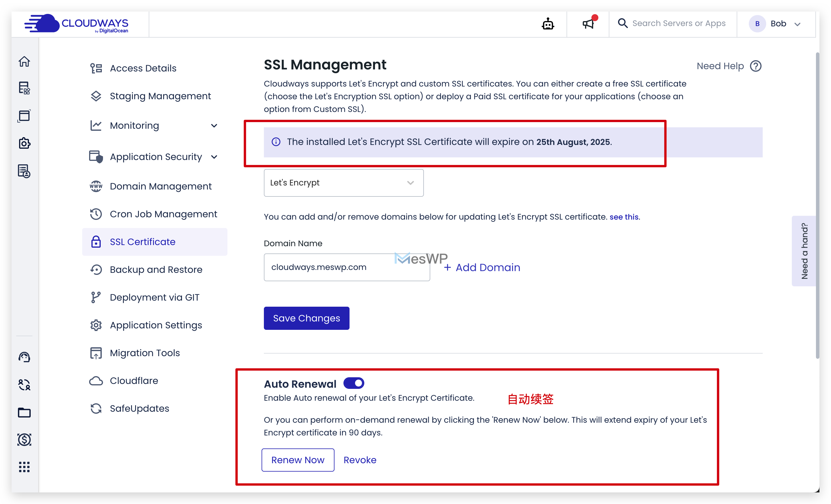831x504 pixels.
Task: Expand the Application Security submenu chevron
Action: pos(214,157)
